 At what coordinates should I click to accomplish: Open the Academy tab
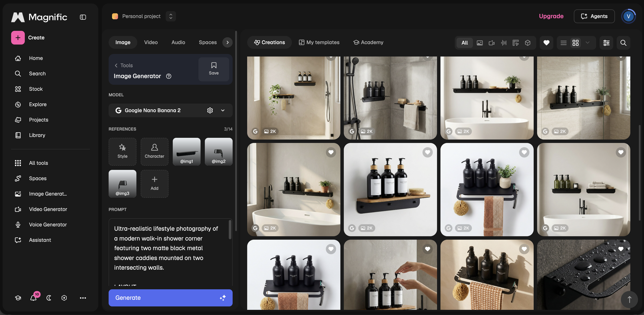pos(368,43)
